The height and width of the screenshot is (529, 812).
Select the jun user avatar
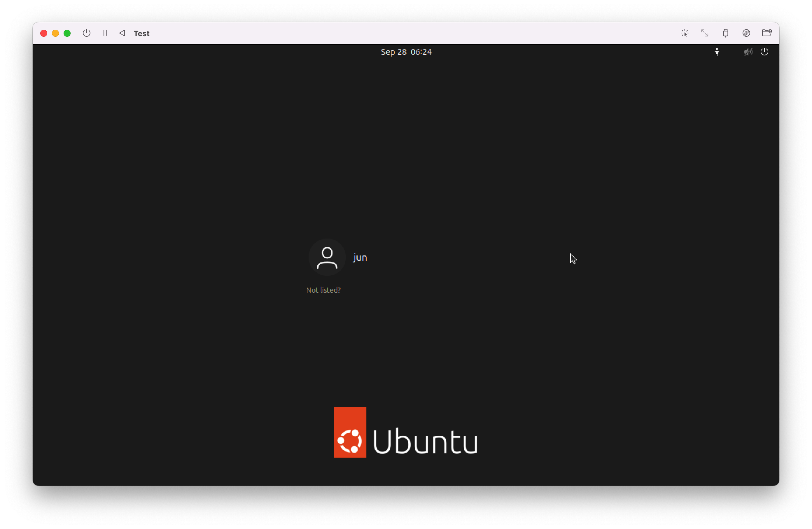click(327, 257)
